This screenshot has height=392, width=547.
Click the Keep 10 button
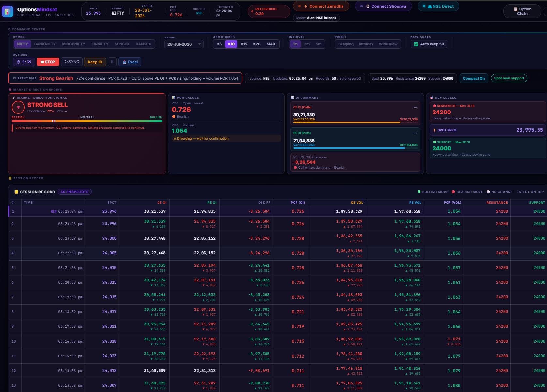click(95, 62)
